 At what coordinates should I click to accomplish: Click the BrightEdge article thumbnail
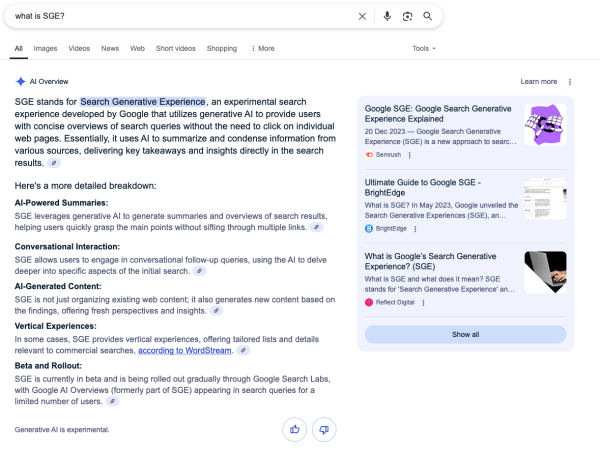[545, 199]
